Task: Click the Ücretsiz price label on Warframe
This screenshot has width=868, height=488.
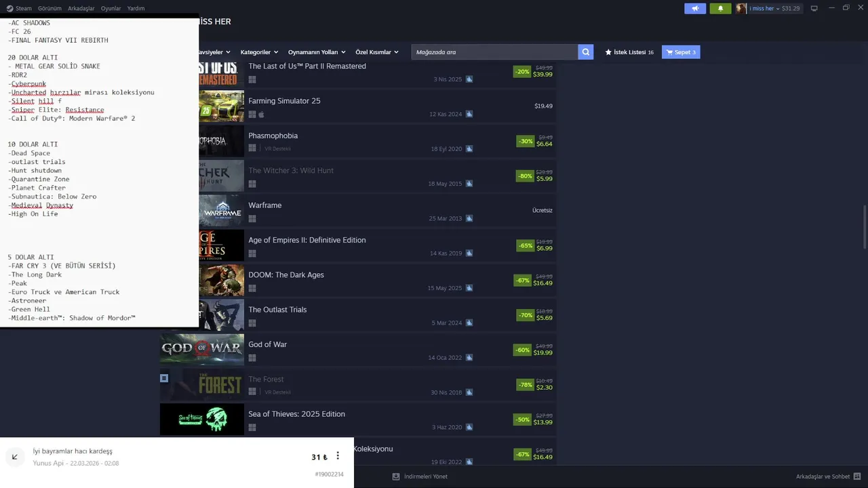Action: pos(542,211)
